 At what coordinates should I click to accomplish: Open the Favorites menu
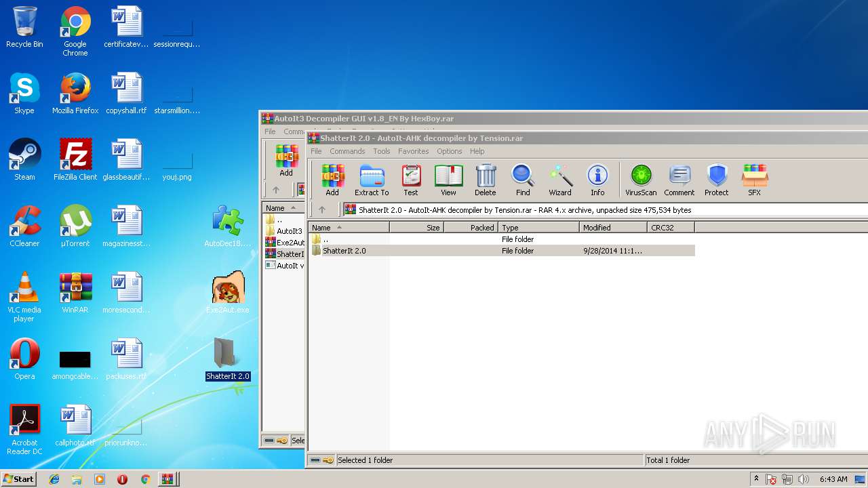[413, 151]
